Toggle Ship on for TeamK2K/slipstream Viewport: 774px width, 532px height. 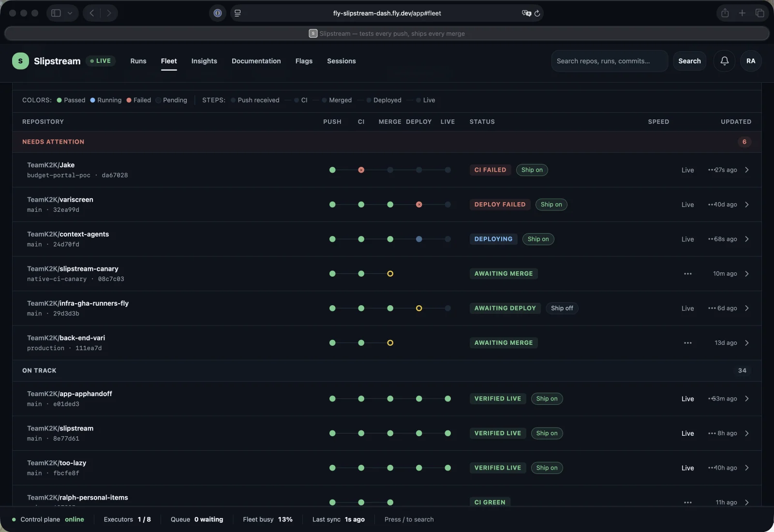click(547, 433)
